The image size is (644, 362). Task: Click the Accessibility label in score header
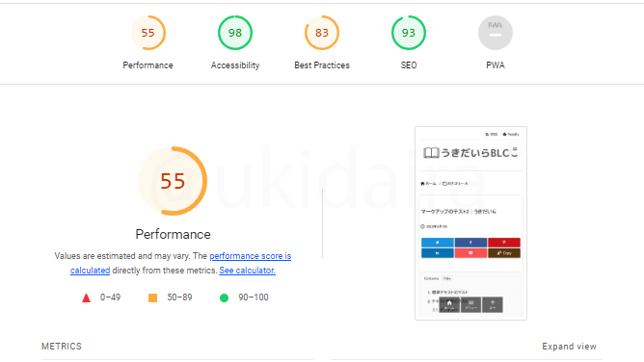235,65
